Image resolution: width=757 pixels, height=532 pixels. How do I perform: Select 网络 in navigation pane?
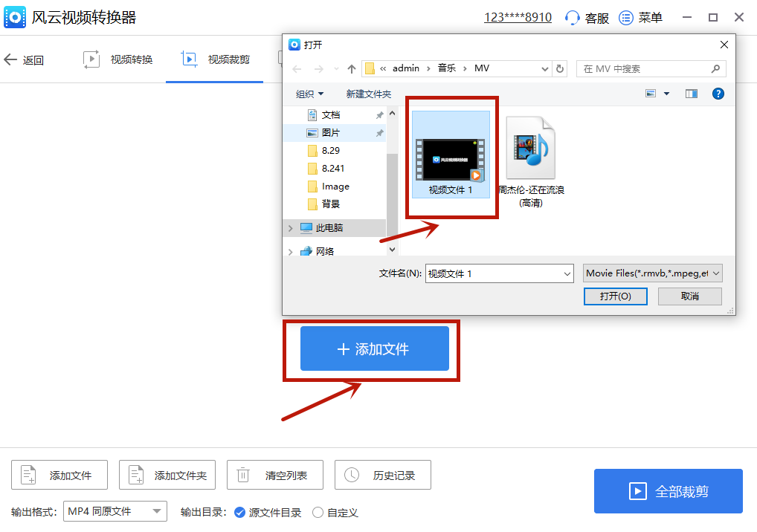coord(325,251)
